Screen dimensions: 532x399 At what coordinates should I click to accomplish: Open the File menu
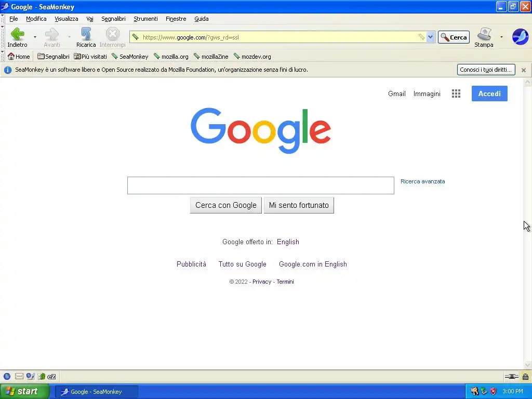14,19
